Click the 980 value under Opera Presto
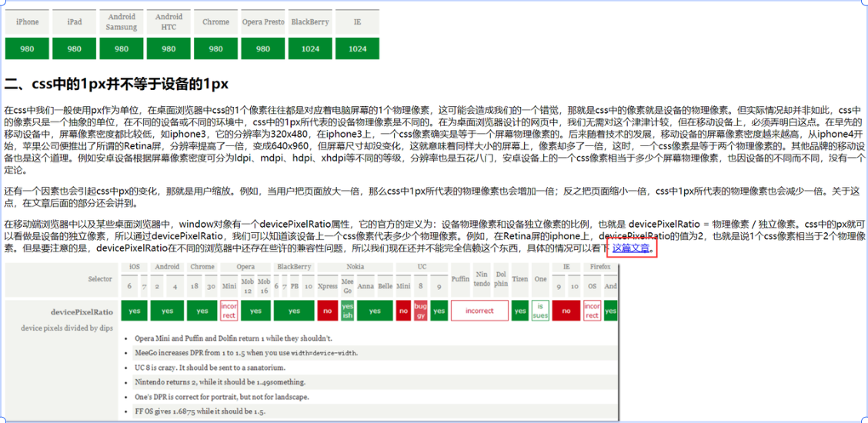This screenshot has width=868, height=423. coord(263,48)
